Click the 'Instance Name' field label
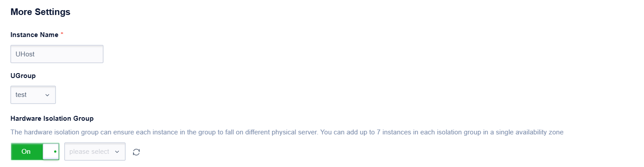Screen dimensions: 644x167 pyautogui.click(x=34, y=35)
